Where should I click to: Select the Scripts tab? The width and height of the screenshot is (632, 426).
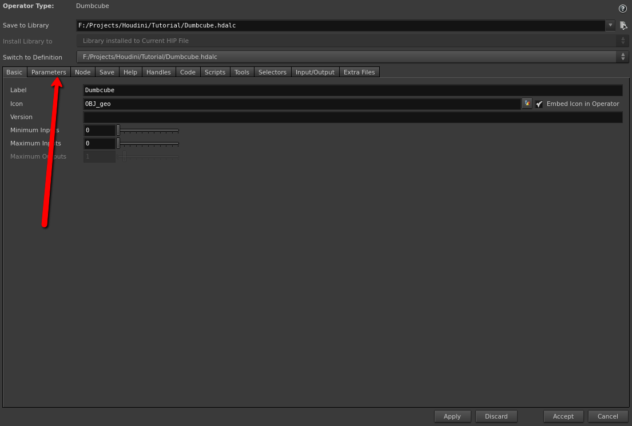tap(214, 72)
